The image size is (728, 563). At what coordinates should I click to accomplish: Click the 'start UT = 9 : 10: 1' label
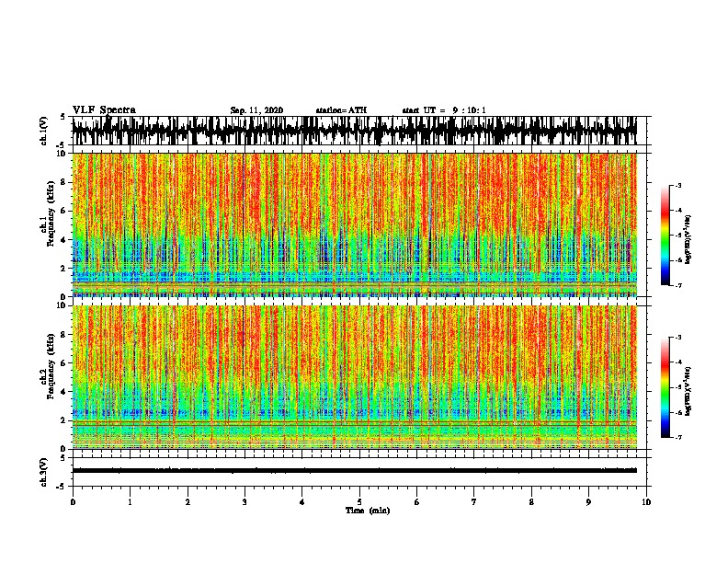tap(444, 110)
